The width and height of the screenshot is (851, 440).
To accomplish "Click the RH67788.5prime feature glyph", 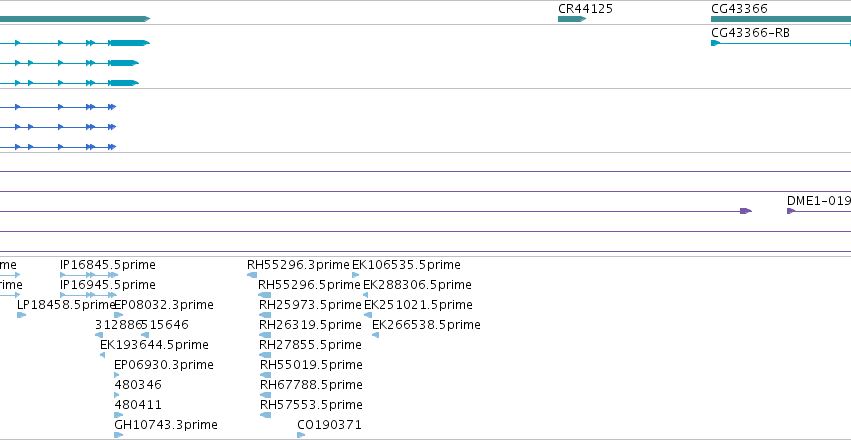I will pyautogui.click(x=265, y=395).
